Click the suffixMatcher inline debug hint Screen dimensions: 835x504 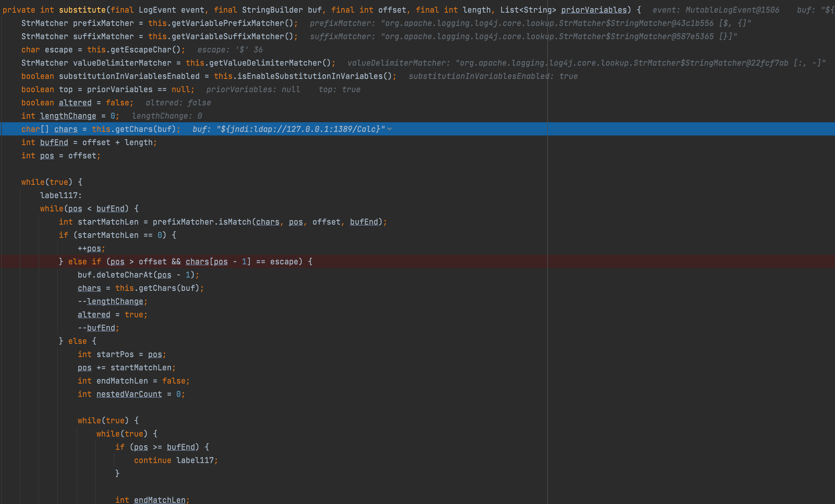(x=523, y=36)
